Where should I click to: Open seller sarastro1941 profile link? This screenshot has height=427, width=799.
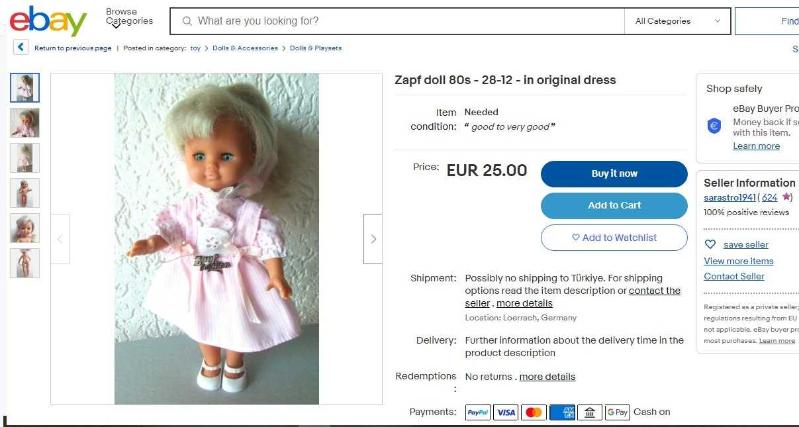730,198
